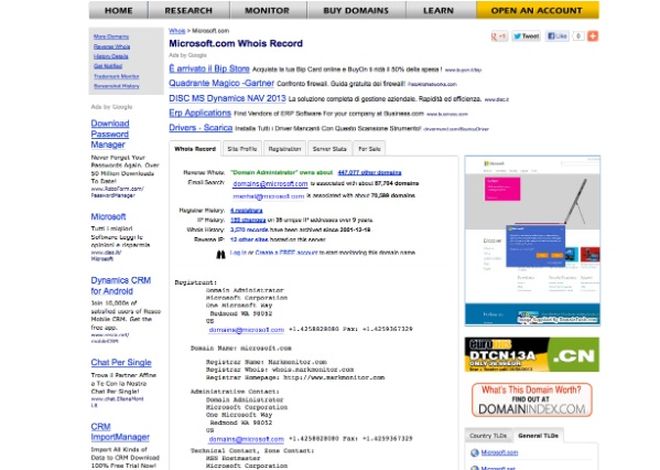
Task: Click the Twitter Tweet button
Action: click(x=526, y=36)
